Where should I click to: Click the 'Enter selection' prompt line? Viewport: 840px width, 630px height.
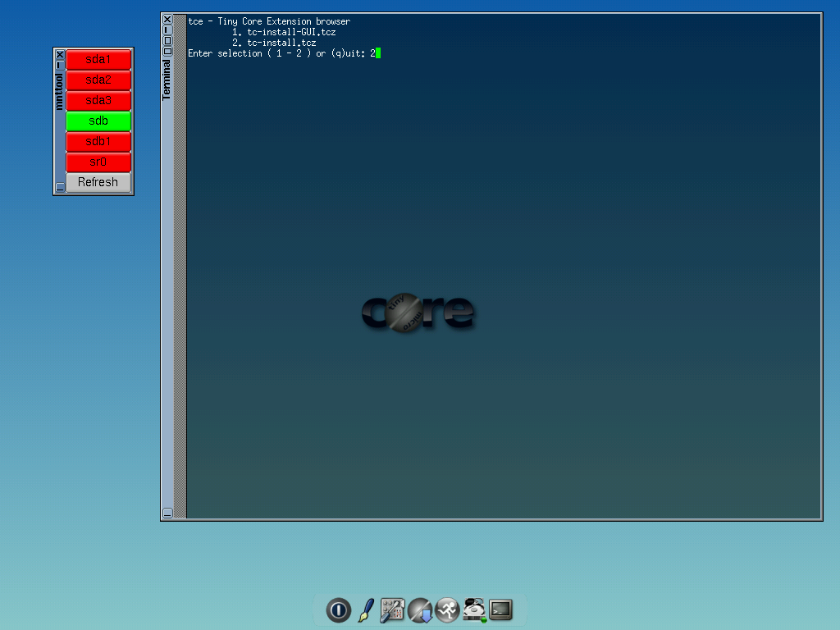click(281, 53)
